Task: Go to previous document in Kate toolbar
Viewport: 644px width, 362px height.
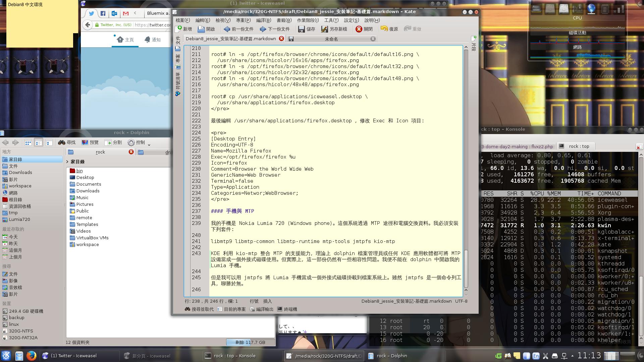Action: coord(238,29)
